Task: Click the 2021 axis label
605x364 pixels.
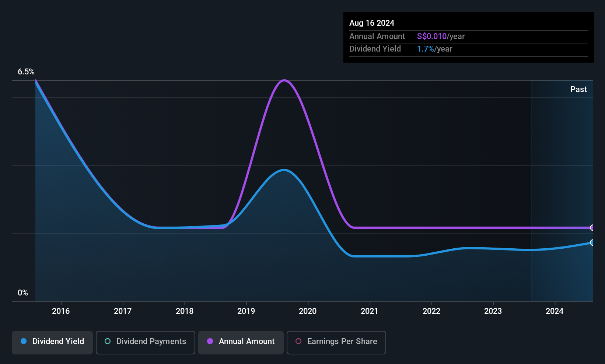Action: (x=370, y=311)
